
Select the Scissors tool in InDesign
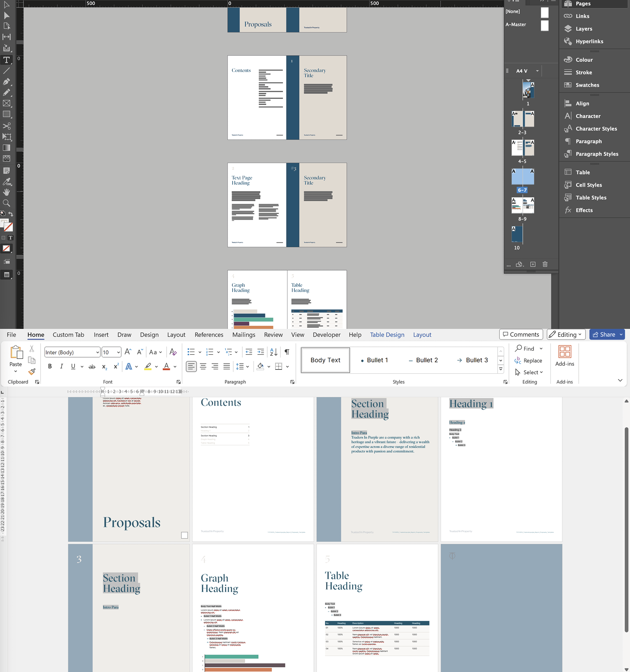(7, 126)
